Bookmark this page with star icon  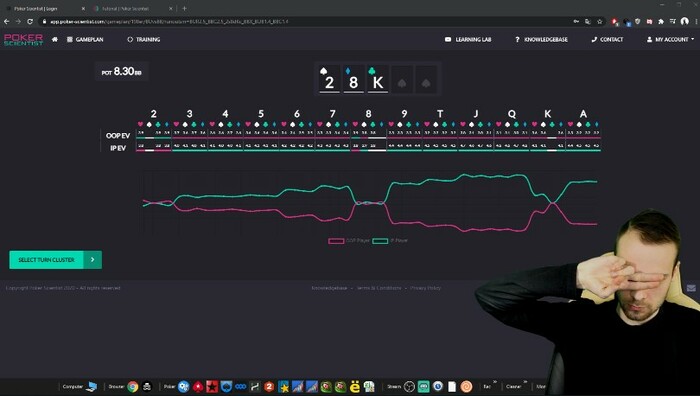pyautogui.click(x=600, y=21)
